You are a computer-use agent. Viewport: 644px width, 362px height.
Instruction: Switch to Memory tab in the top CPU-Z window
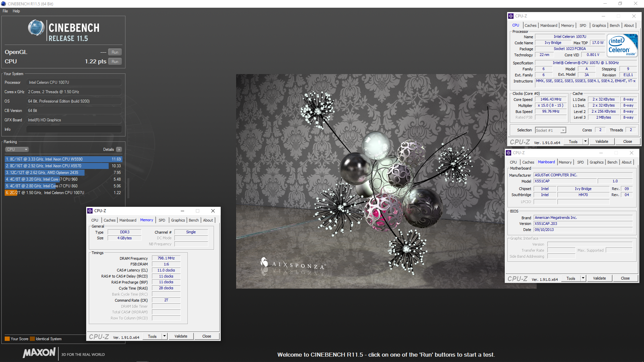coord(568,25)
